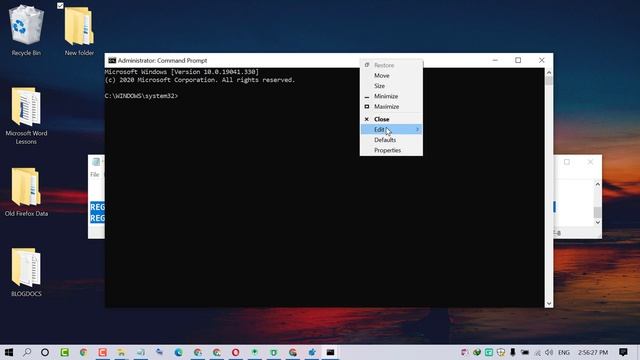Click the Windows Security shield tray icon
This screenshot has width=640, height=360.
[x=501, y=352]
